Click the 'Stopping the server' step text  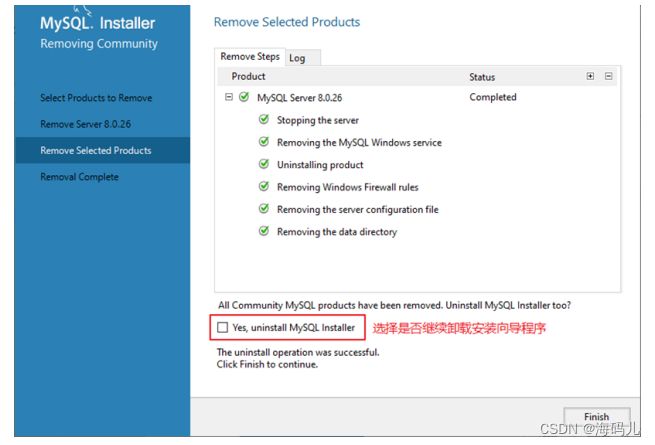318,120
